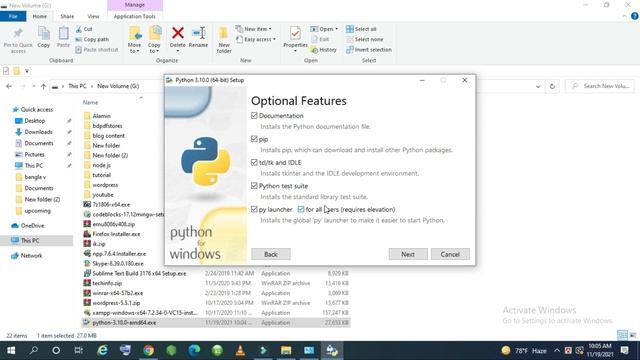This screenshot has width=640, height=360.
Task: Expand the address bar history dropdown
Action: (x=538, y=86)
